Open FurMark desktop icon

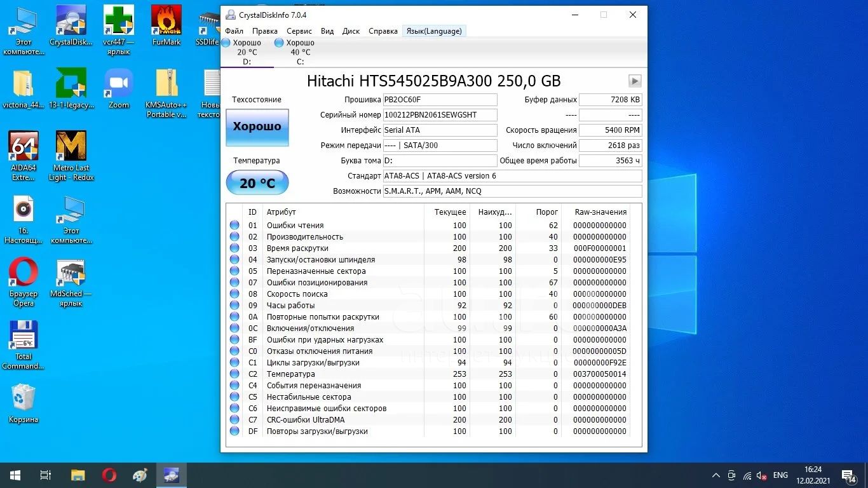pos(166,27)
